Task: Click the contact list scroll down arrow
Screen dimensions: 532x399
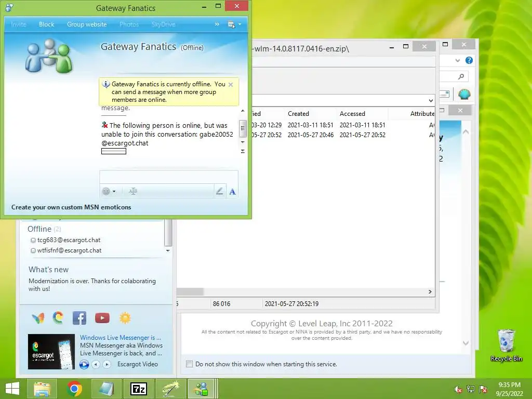Action: click(x=168, y=250)
